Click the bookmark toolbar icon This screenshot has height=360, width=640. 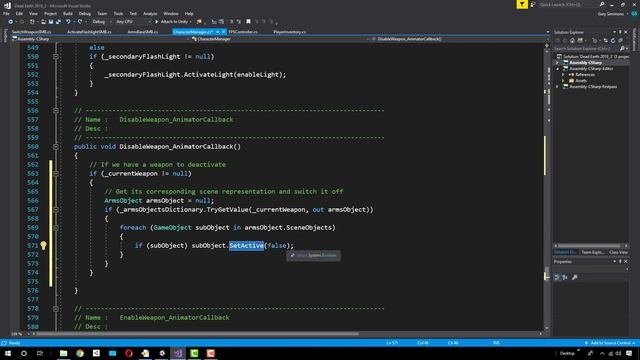pos(248,22)
